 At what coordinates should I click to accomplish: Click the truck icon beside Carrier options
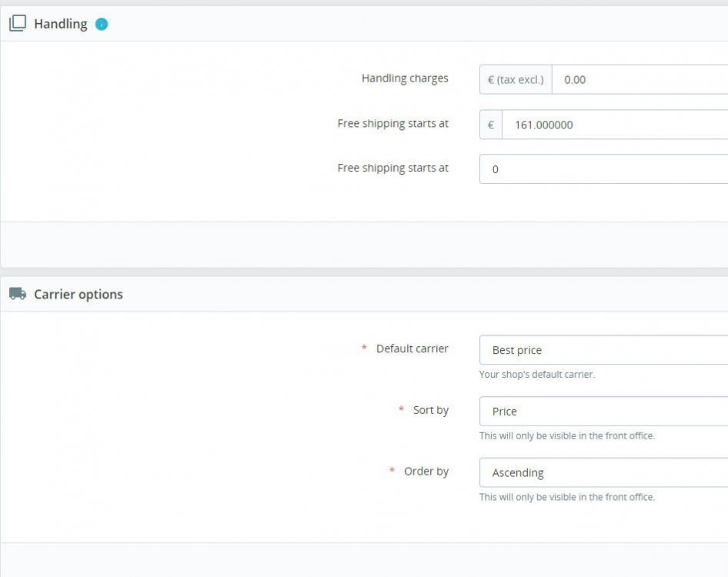[17, 294]
